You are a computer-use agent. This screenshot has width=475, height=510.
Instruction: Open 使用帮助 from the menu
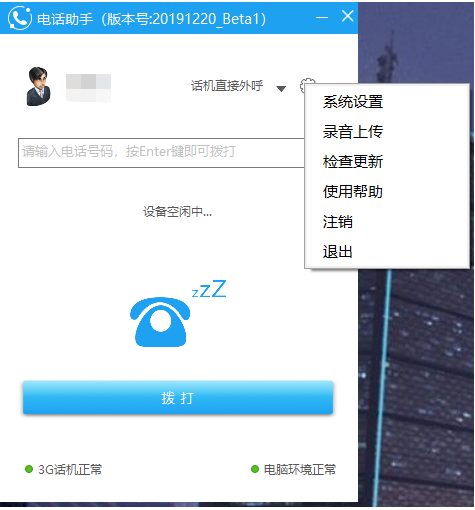pos(353,192)
